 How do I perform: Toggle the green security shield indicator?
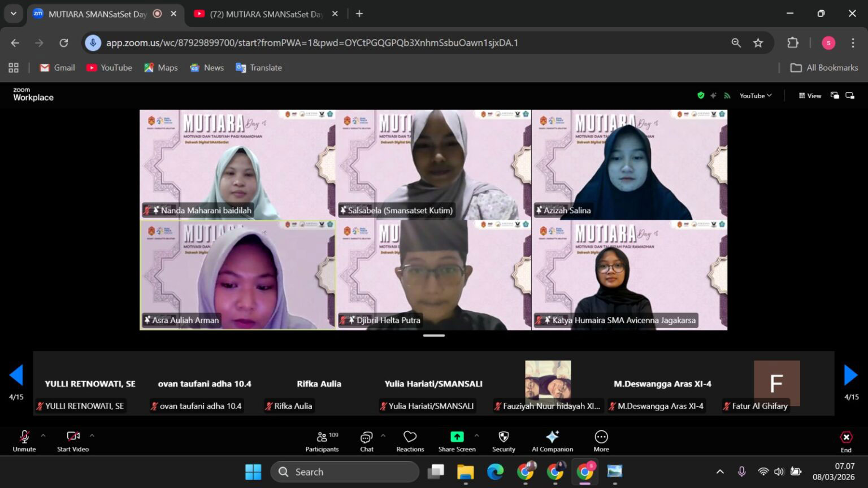[700, 95]
